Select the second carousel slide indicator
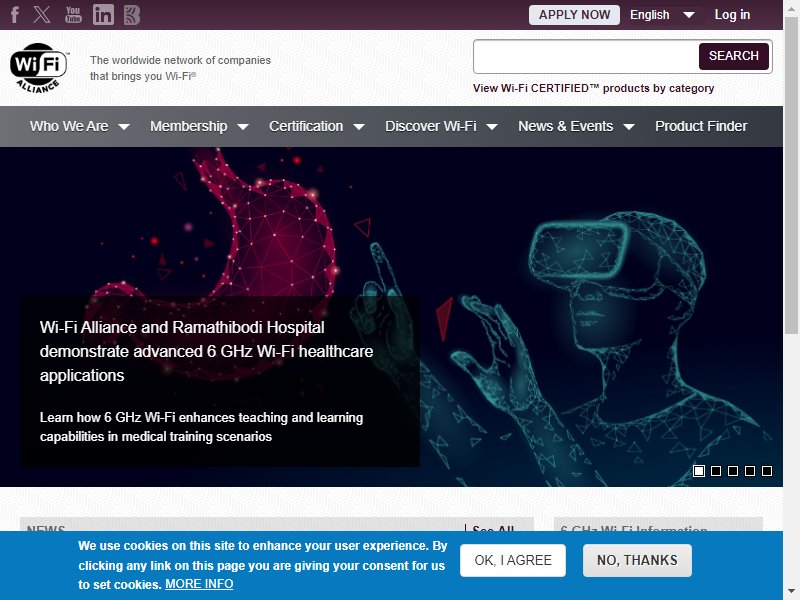 (x=716, y=471)
